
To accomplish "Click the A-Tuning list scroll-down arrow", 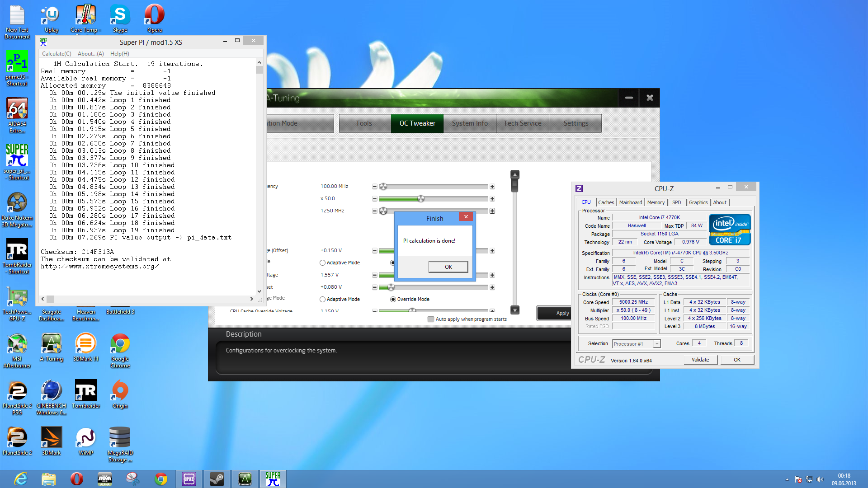I will pyautogui.click(x=514, y=310).
